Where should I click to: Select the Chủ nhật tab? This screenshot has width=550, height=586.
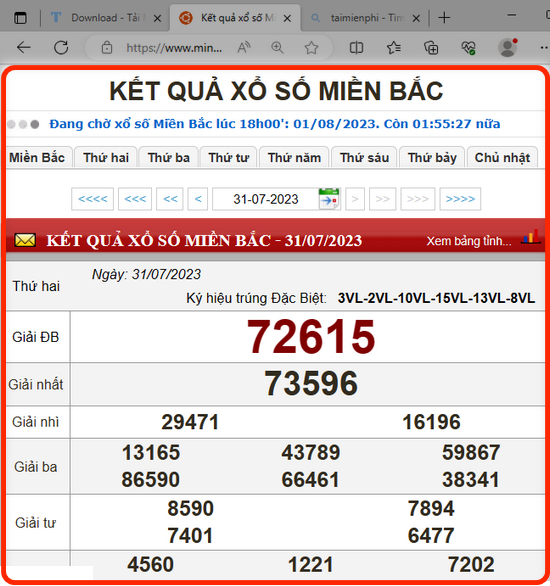[x=502, y=157]
